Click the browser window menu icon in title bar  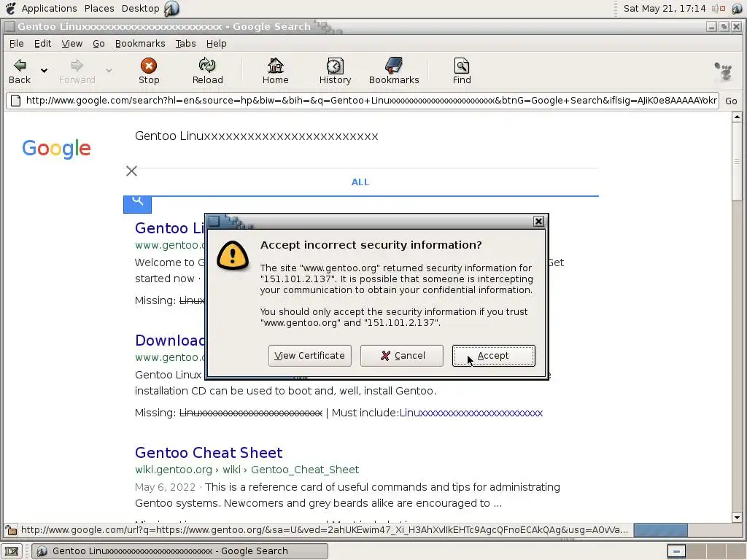click(9, 27)
